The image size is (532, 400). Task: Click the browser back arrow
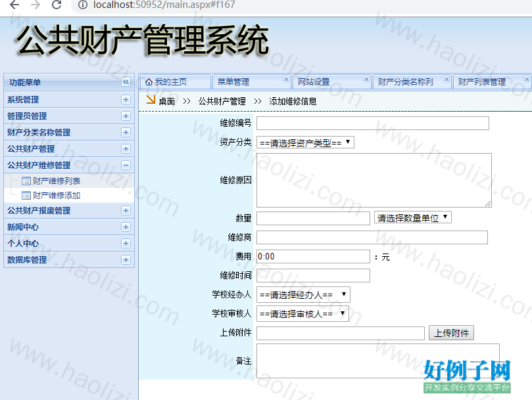point(14,5)
